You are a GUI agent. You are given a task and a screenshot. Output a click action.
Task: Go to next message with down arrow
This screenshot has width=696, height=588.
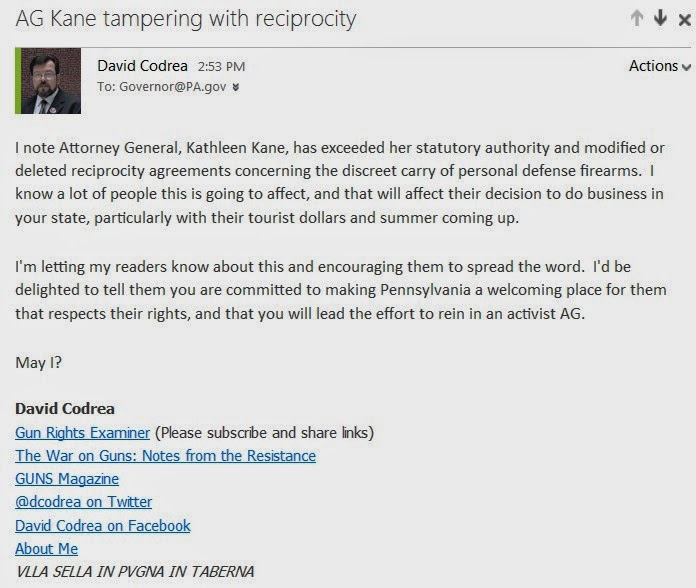coord(659,18)
